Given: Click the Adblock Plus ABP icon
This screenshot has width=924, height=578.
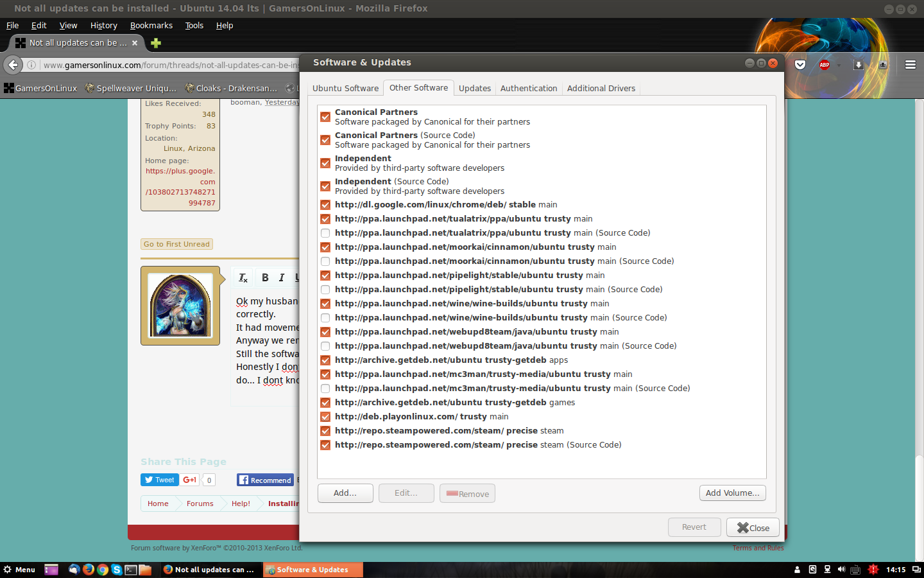Looking at the screenshot, I should pos(825,64).
